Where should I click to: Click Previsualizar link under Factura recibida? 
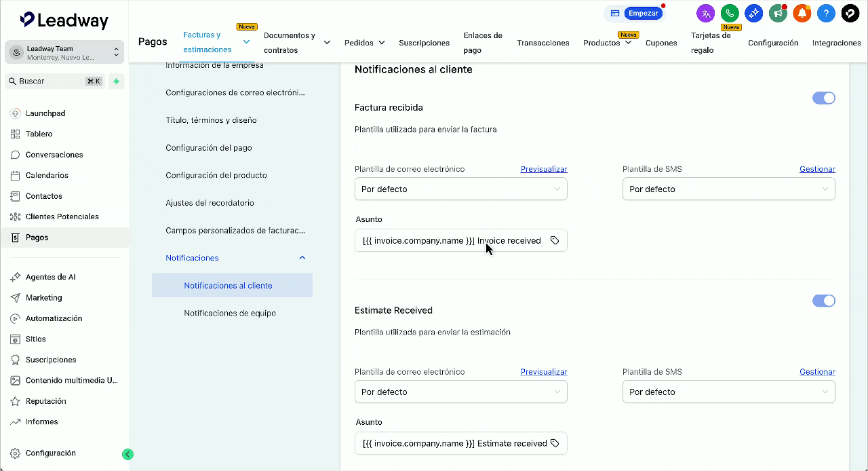click(543, 169)
